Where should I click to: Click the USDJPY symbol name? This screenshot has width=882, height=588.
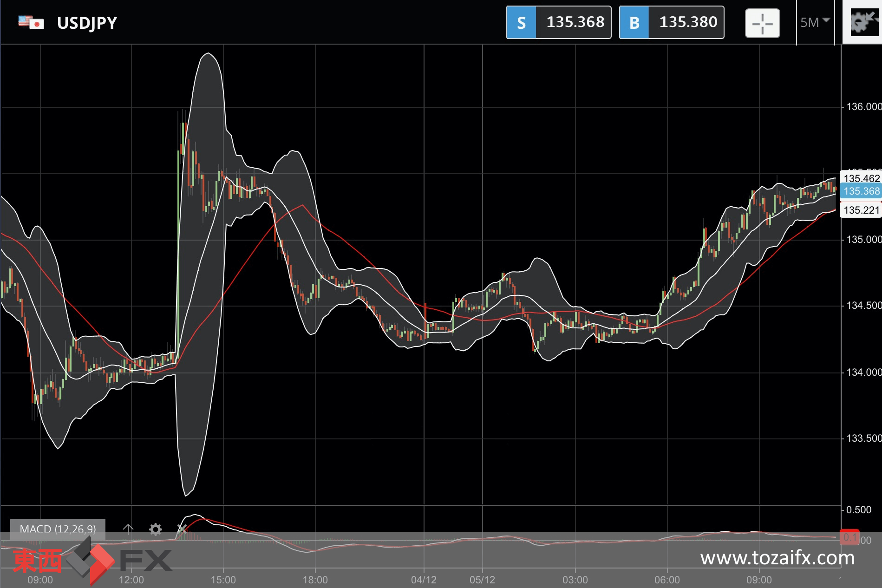87,23
